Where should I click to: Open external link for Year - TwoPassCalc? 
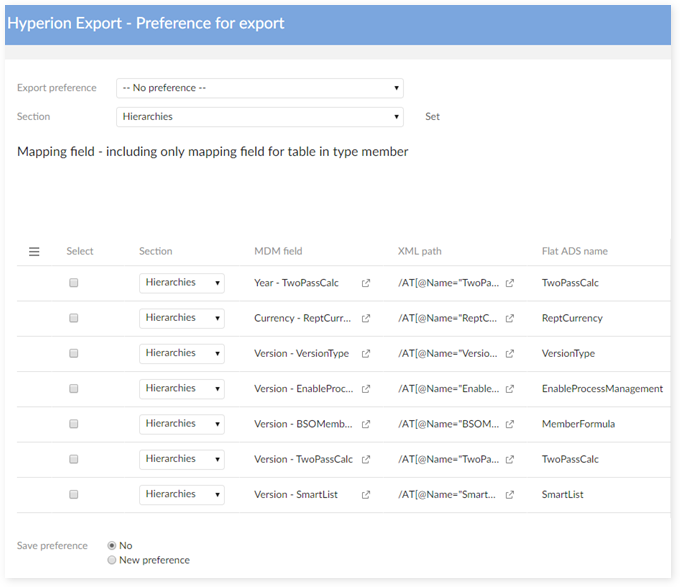click(x=366, y=283)
